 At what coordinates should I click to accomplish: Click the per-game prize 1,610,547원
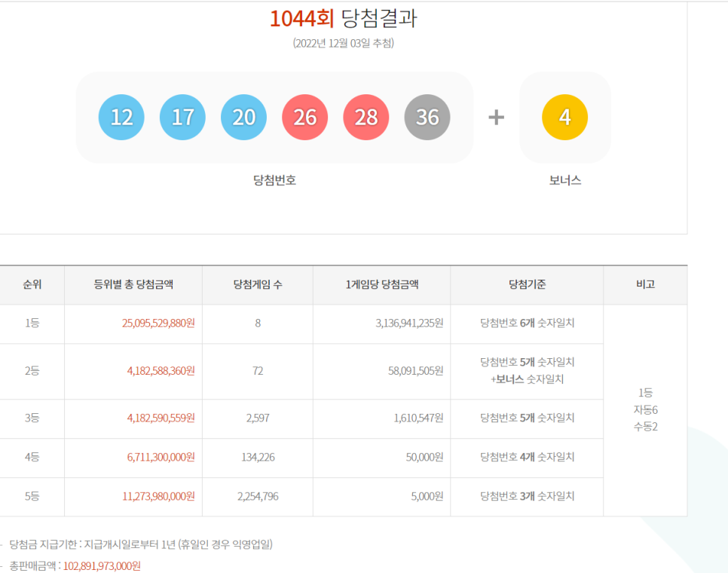(x=419, y=418)
